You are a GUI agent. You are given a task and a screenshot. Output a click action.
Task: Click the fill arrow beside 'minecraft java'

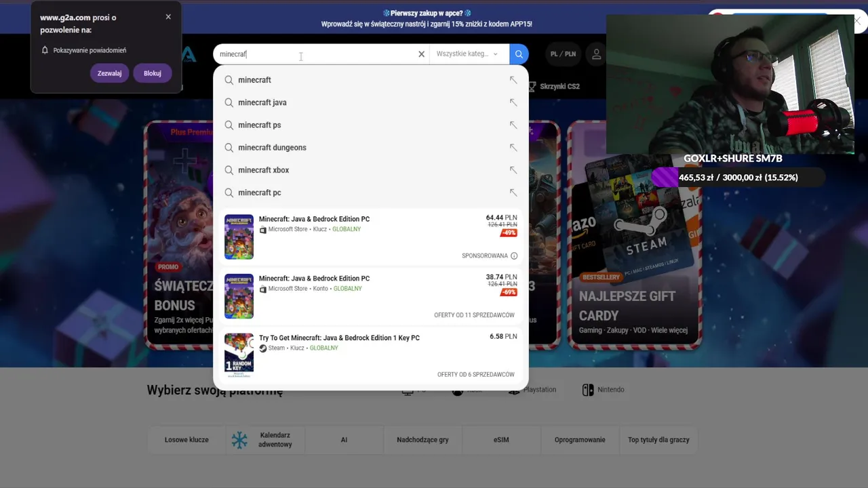click(x=513, y=102)
